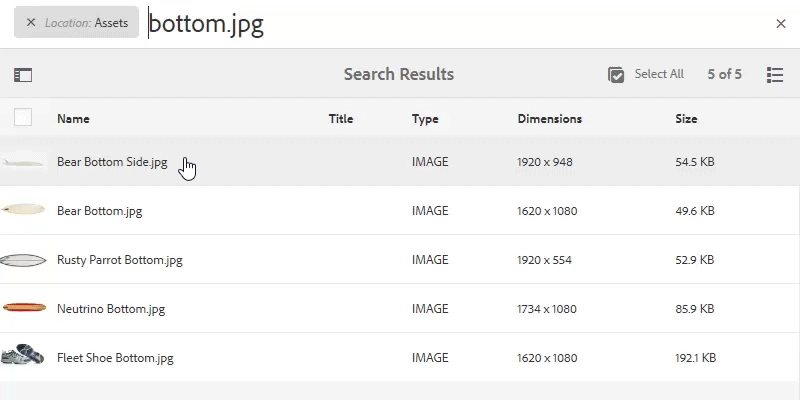Select the Bear Bottom.jpg thumbnail

pyautogui.click(x=23, y=210)
